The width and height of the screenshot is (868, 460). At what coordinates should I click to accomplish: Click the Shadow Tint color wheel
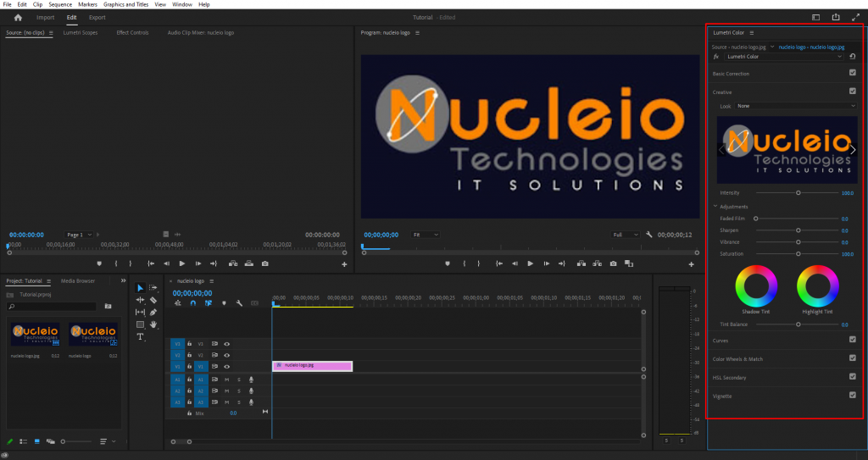pyautogui.click(x=756, y=286)
